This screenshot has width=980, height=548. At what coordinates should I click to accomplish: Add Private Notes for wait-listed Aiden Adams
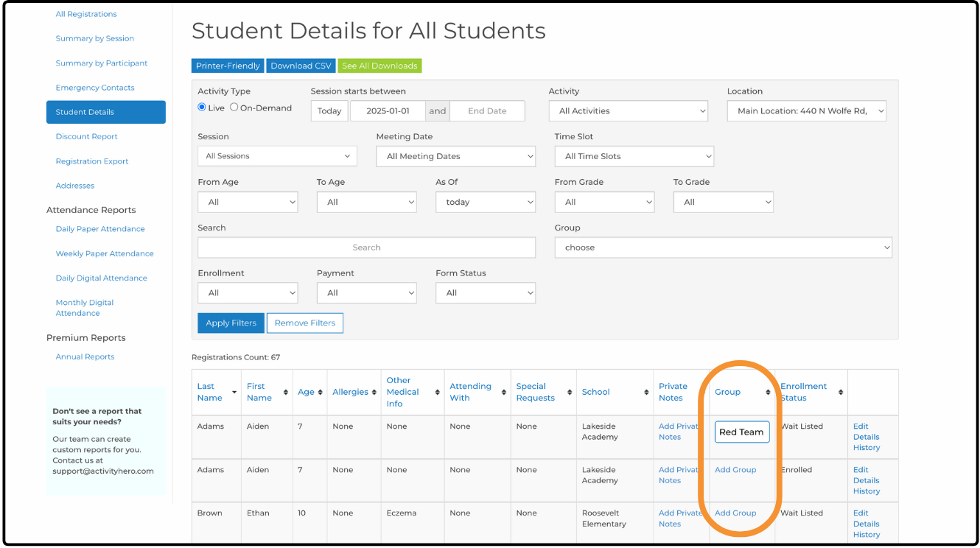[679, 432]
